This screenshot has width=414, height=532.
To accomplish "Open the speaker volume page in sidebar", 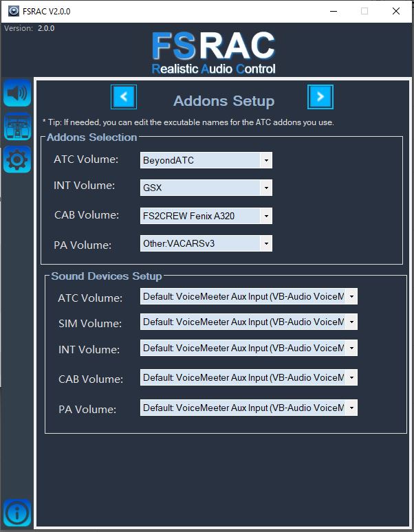I will pos(17,93).
